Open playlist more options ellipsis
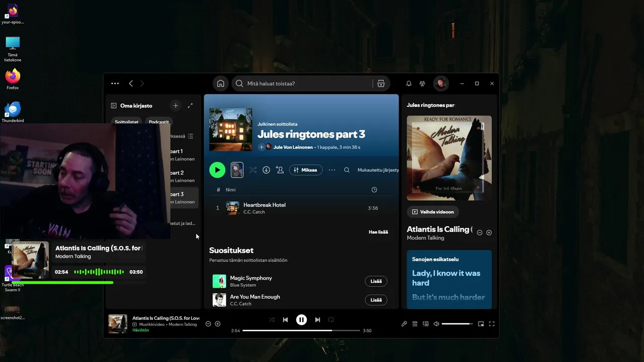644x362 pixels. coord(332,170)
